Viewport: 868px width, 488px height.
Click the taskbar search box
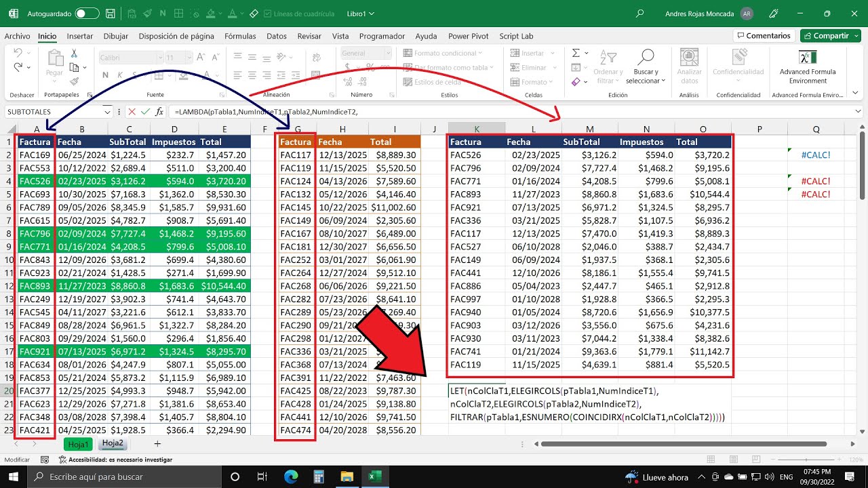pos(123,476)
